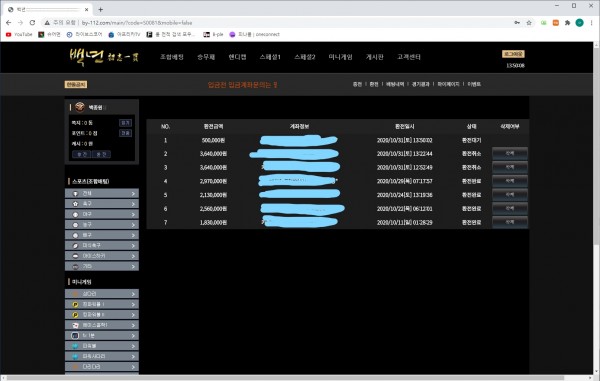Open the 미니게임 menu
This screenshot has height=381, width=600.
[x=341, y=57]
